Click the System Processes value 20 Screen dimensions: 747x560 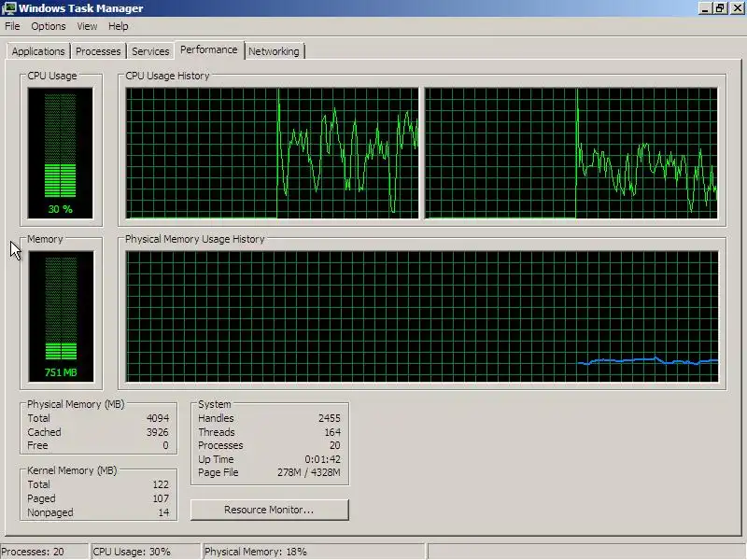[x=335, y=445]
